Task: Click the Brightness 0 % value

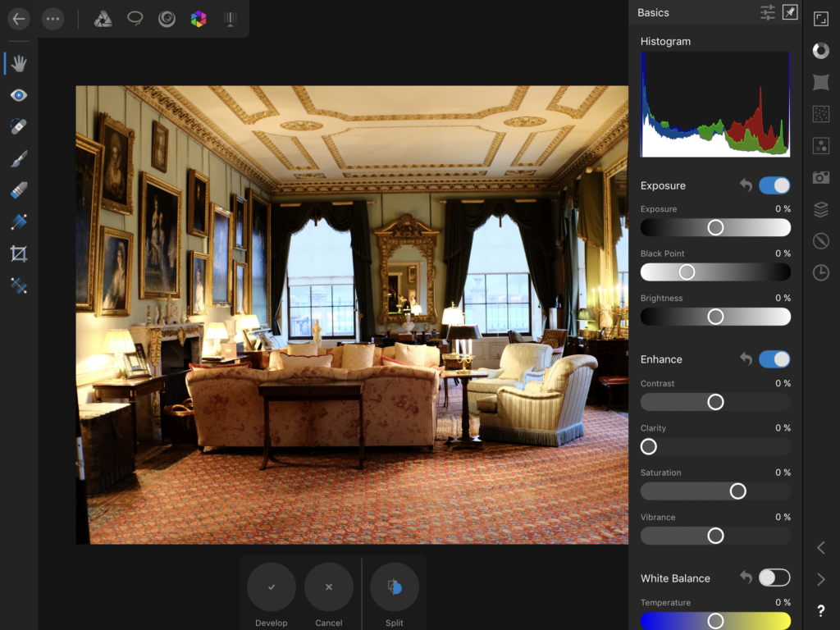Action: pyautogui.click(x=783, y=298)
